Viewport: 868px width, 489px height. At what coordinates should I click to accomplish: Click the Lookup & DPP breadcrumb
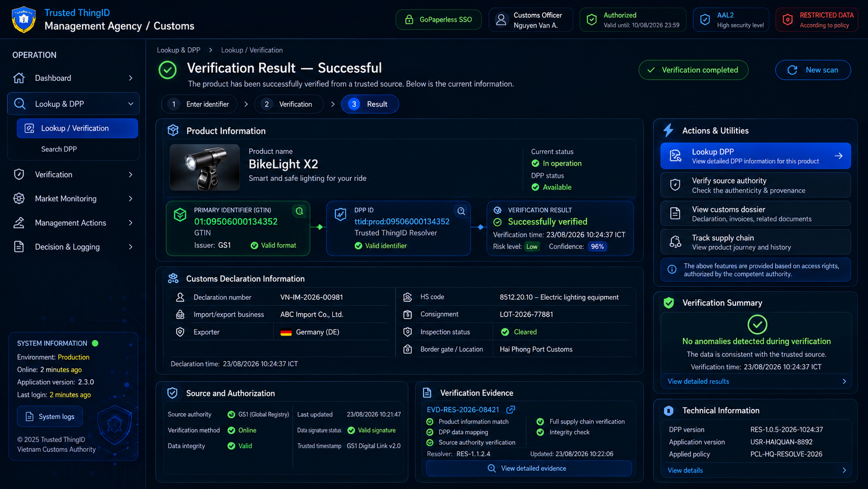[179, 50]
